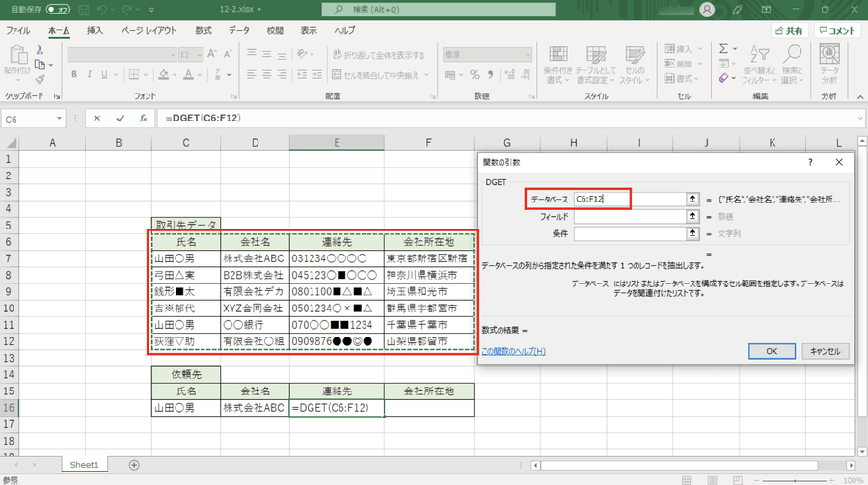Toggle the 自動保存 autosave switch
Viewport: 868px width, 485px height.
tap(58, 9)
